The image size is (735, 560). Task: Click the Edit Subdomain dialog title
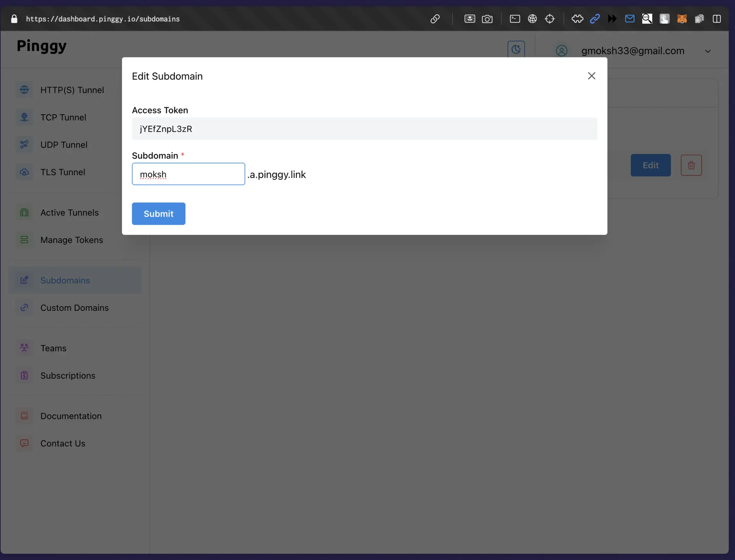click(167, 76)
